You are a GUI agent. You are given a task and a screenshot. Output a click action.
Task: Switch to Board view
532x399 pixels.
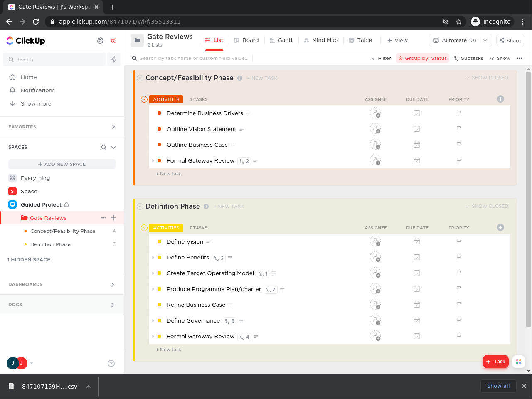[246, 40]
